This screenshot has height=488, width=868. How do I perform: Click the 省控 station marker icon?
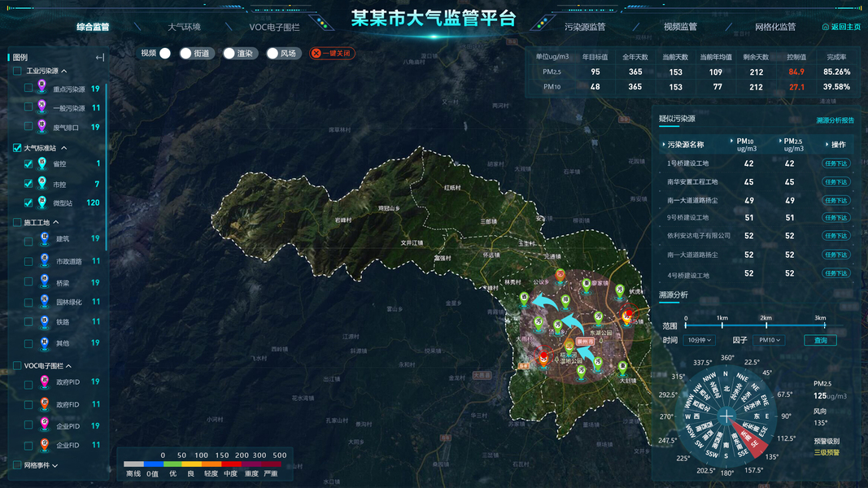pos(42,163)
